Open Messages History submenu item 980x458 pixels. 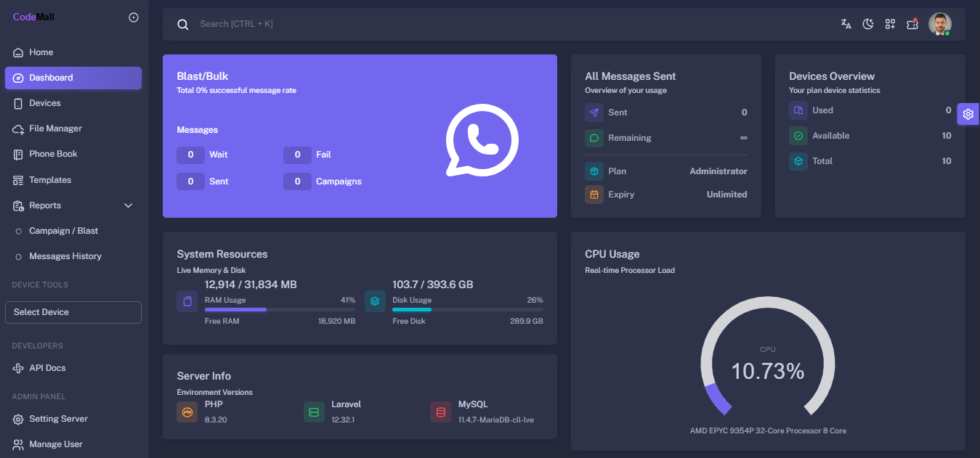click(x=65, y=256)
